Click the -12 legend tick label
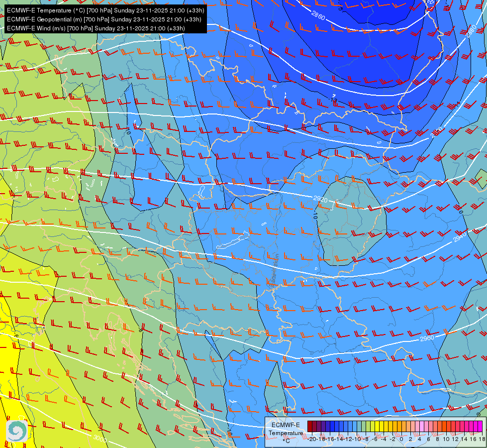The width and height of the screenshot is (487, 448). [348, 440]
